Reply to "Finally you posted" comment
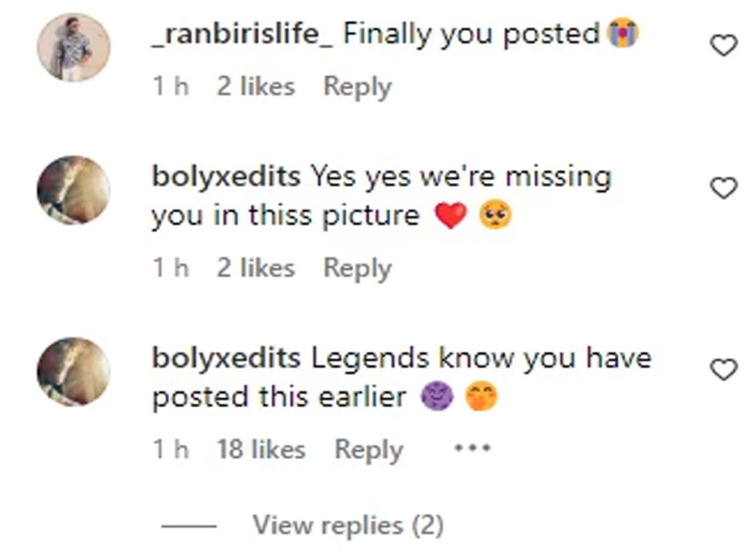Viewport: 747px width, 560px height. (357, 87)
